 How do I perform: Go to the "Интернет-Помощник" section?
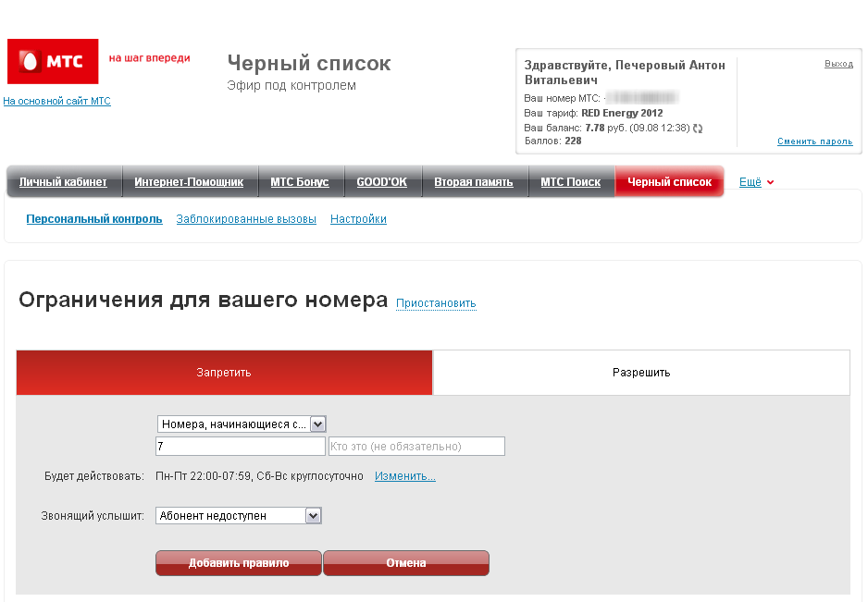point(189,182)
